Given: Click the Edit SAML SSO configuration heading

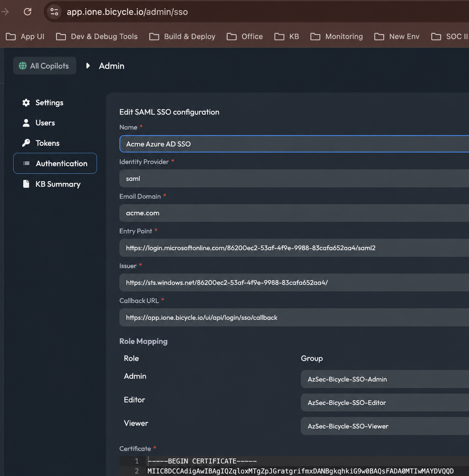Looking at the screenshot, I should point(169,112).
